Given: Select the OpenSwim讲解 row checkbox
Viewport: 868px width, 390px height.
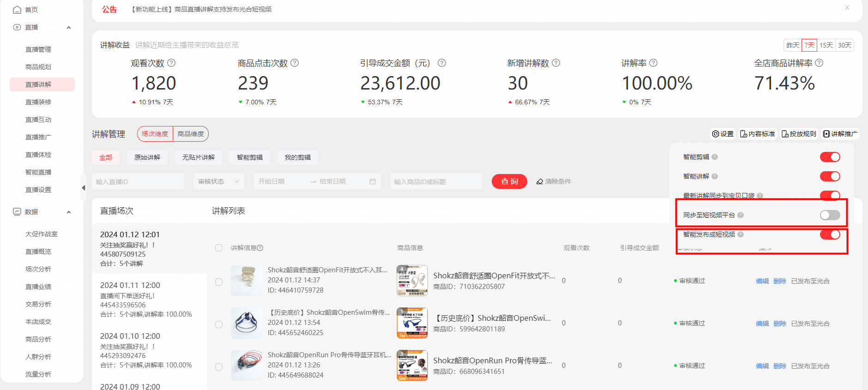Looking at the screenshot, I should pyautogui.click(x=219, y=324).
